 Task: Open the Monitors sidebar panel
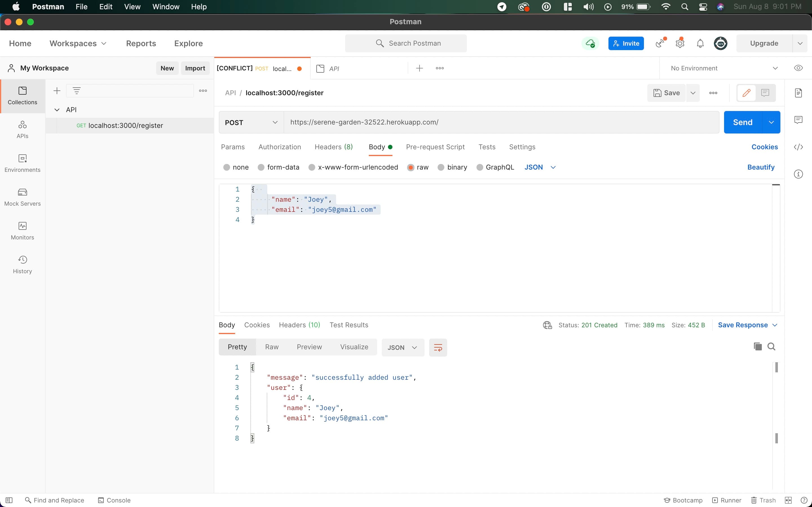23,231
